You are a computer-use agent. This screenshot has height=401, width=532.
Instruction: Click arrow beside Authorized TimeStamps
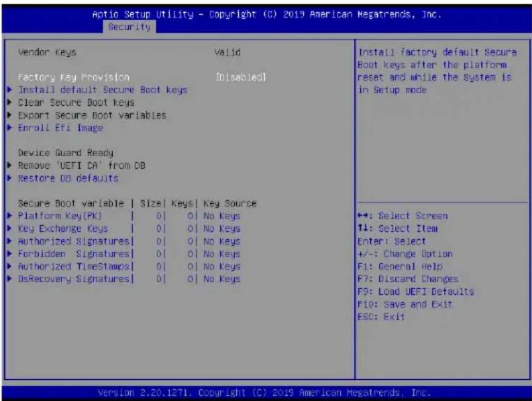[x=10, y=266]
